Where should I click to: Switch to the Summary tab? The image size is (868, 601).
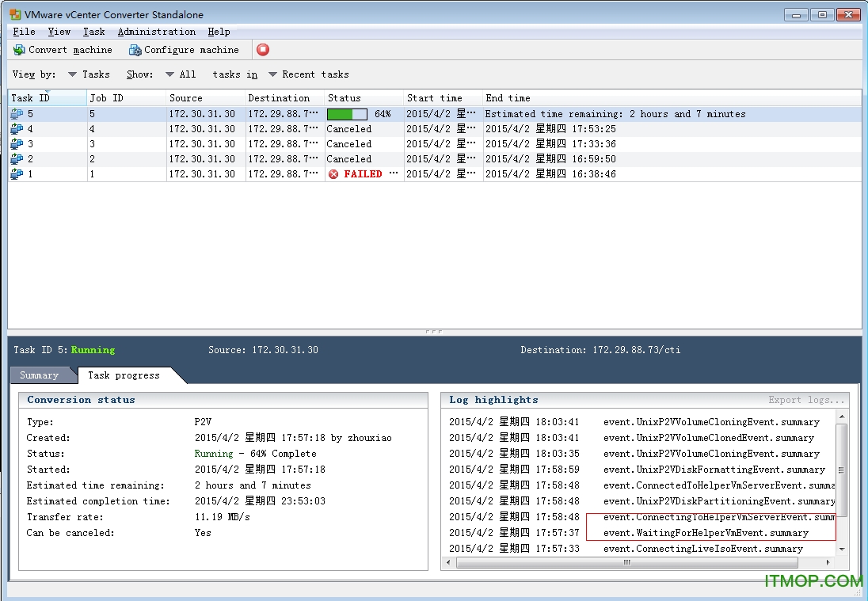point(40,375)
